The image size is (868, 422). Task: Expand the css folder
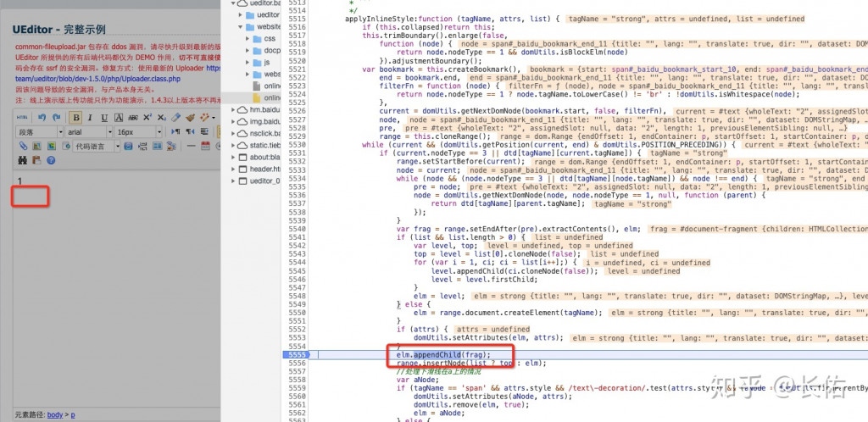point(248,39)
